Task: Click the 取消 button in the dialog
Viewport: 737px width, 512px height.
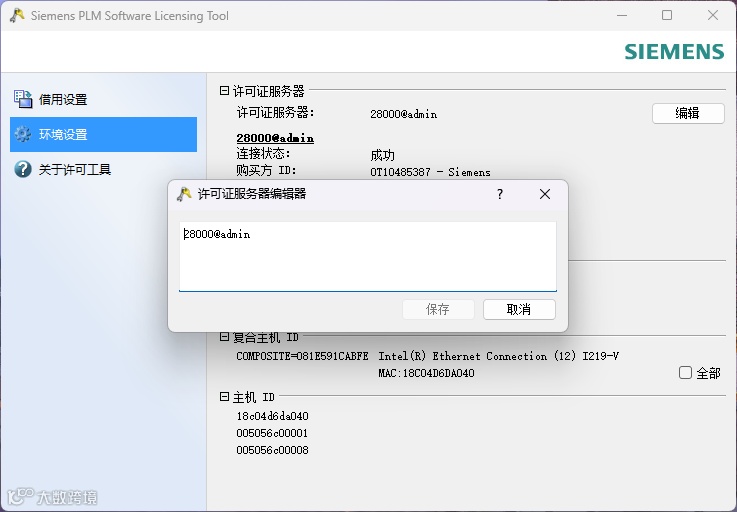Action: (519, 309)
